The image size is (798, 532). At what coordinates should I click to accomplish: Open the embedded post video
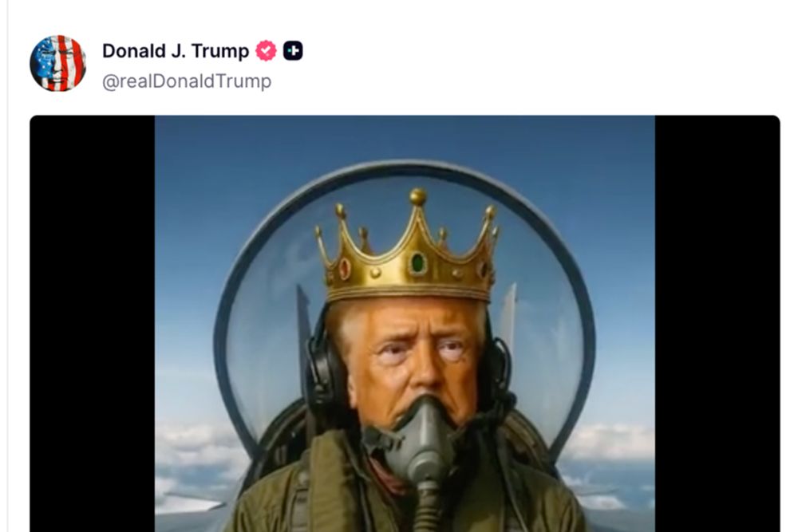pos(405,324)
